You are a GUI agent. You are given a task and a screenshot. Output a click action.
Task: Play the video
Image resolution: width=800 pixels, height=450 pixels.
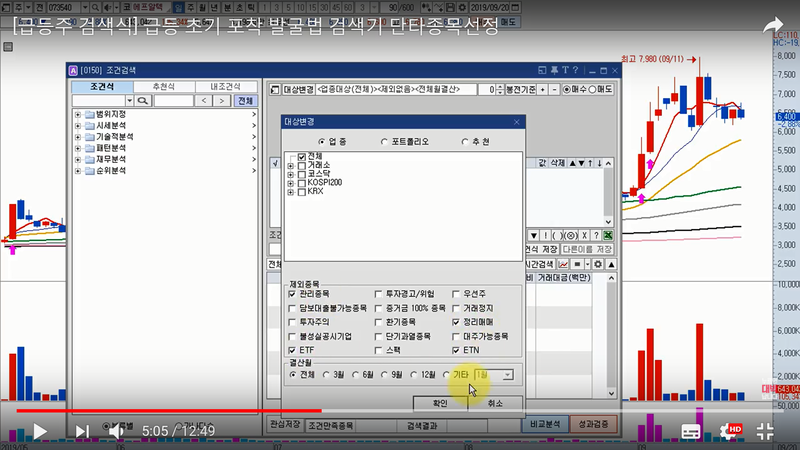(x=40, y=432)
